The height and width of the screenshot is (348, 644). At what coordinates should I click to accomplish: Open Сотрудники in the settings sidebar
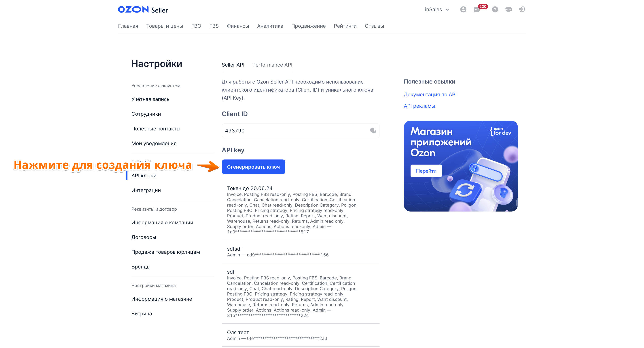(146, 114)
